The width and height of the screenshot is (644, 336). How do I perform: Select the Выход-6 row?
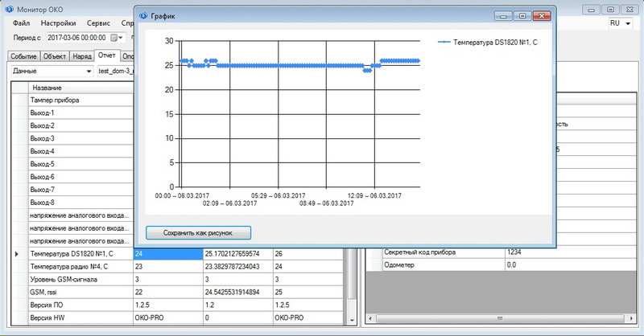click(x=80, y=177)
